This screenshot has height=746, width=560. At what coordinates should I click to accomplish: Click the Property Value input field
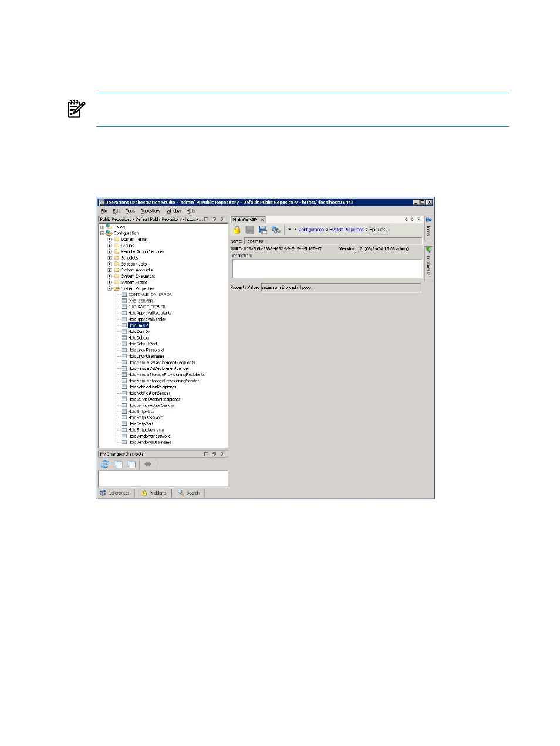click(340, 288)
